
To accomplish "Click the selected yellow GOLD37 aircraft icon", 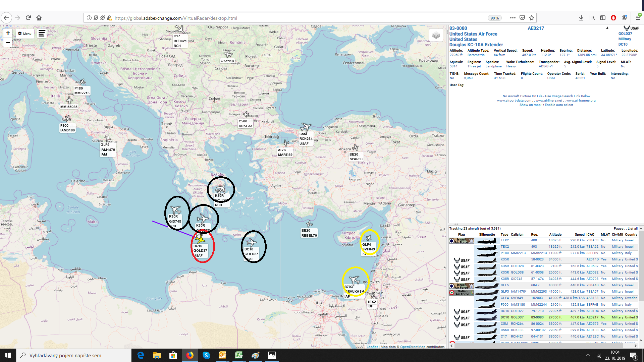I will tap(200, 239).
